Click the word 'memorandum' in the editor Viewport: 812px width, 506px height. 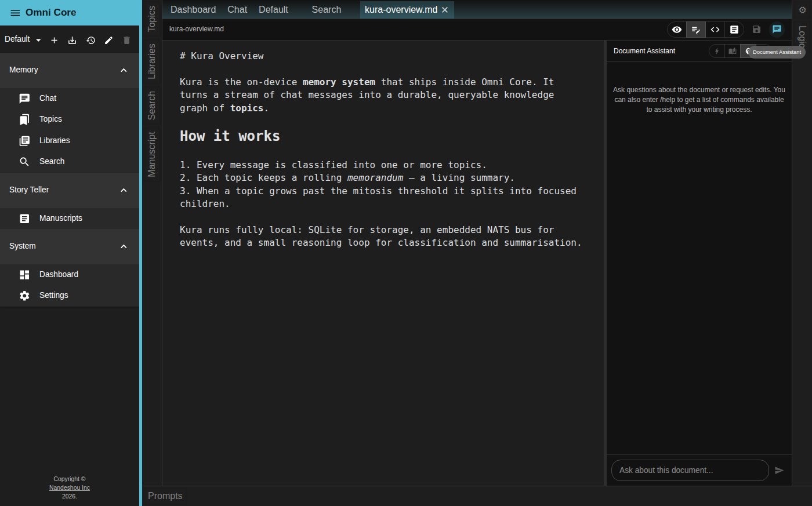tap(375, 178)
